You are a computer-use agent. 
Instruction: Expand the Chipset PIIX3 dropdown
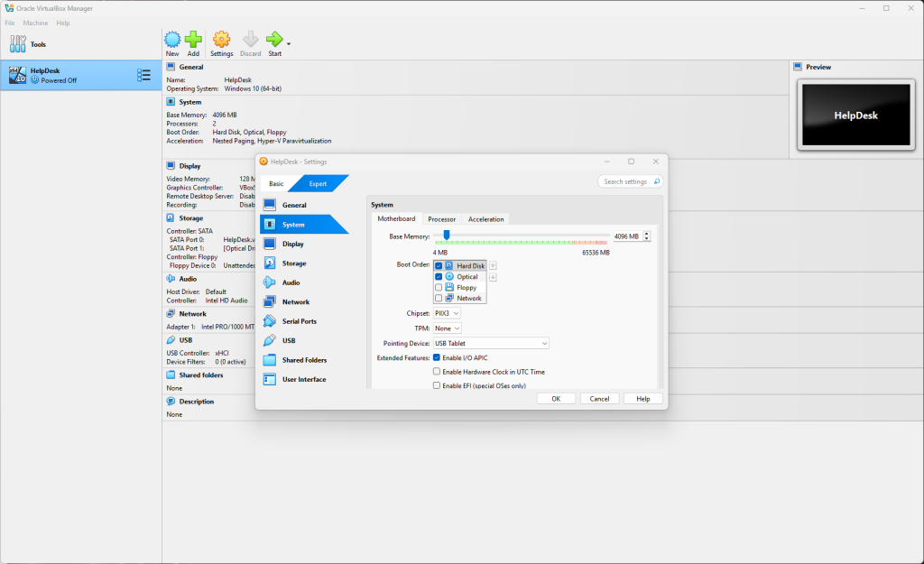pos(446,313)
